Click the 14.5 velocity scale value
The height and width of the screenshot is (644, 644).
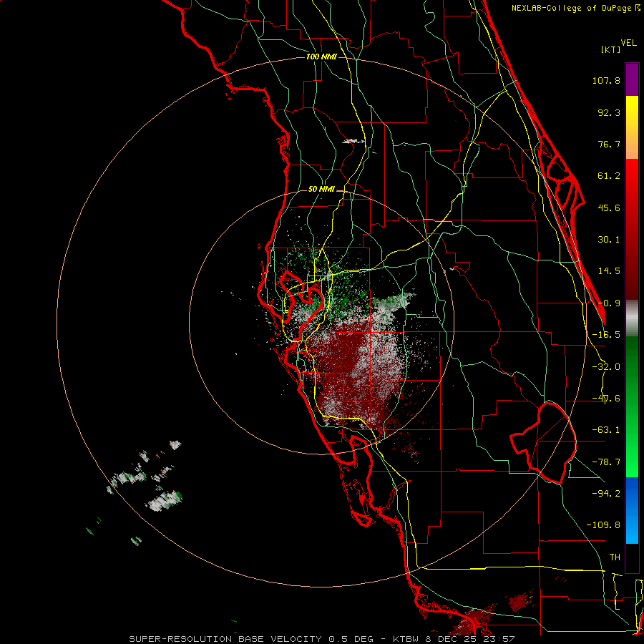[609, 271]
